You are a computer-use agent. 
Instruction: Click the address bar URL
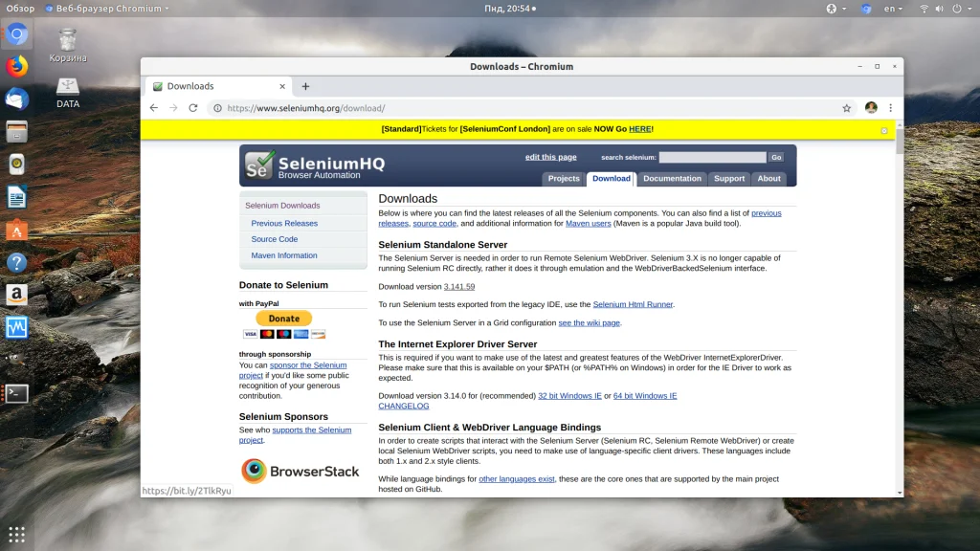click(305, 108)
